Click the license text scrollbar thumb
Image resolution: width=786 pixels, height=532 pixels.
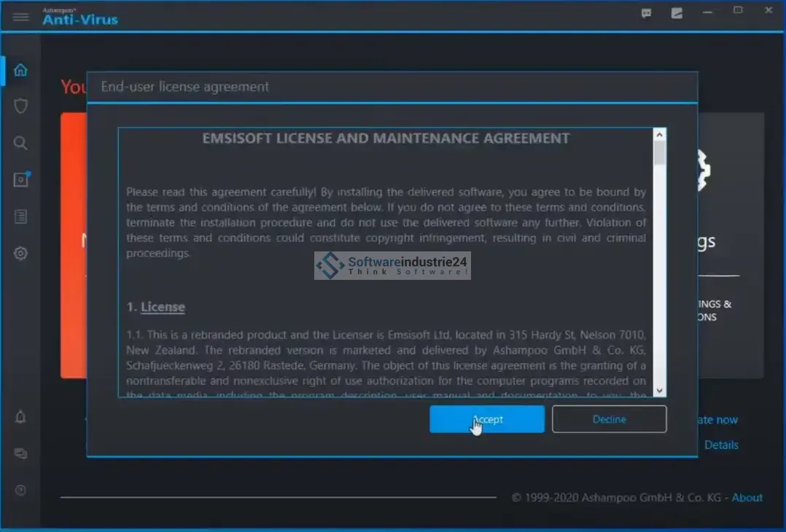click(660, 153)
